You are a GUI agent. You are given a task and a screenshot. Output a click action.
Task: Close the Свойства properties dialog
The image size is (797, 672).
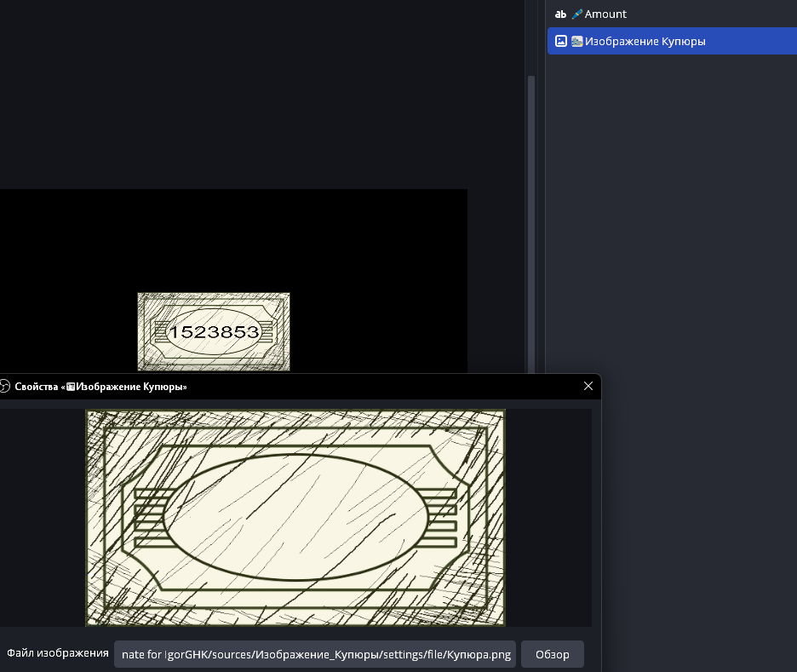pos(588,386)
